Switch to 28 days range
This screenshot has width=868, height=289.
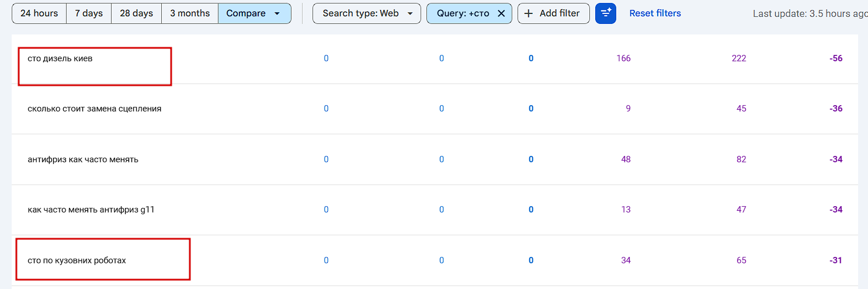(136, 13)
